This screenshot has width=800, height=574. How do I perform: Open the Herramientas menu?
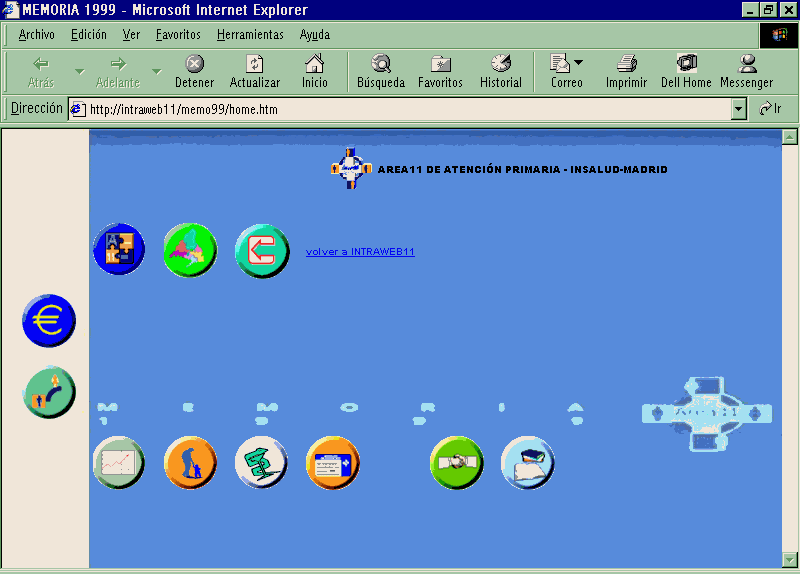tap(250, 35)
